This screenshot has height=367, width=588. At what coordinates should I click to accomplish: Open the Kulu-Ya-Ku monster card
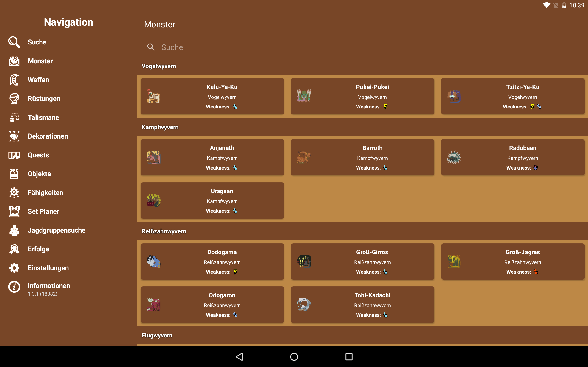tap(212, 96)
